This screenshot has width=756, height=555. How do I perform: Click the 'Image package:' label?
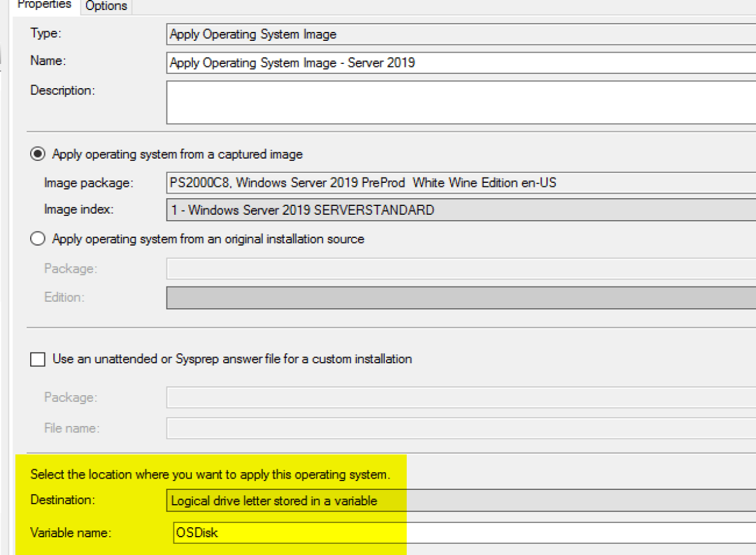88,183
